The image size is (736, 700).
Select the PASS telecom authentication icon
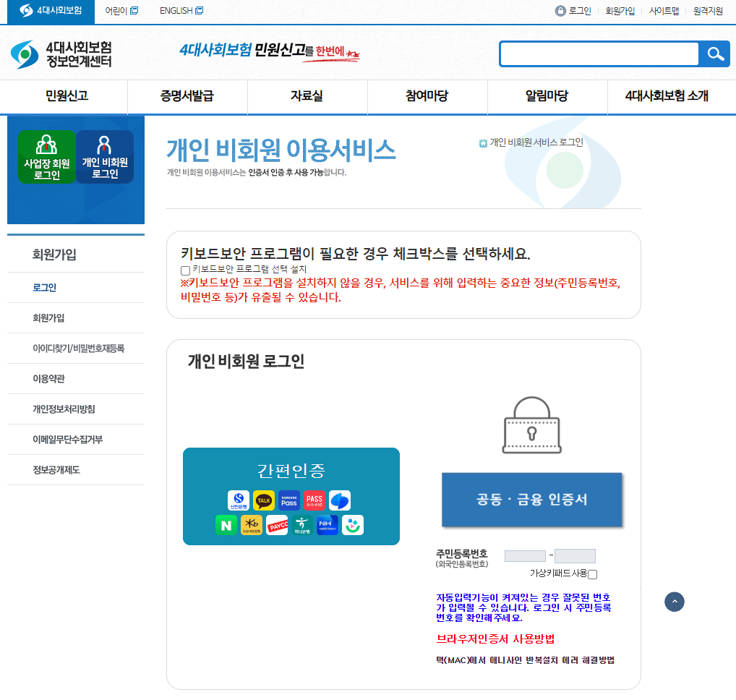(x=313, y=500)
